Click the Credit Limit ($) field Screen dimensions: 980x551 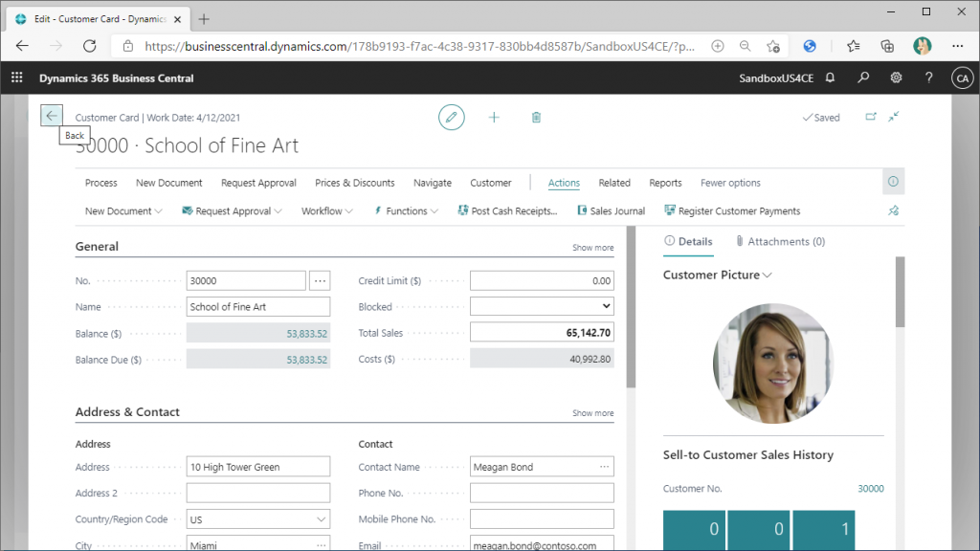[x=542, y=280]
